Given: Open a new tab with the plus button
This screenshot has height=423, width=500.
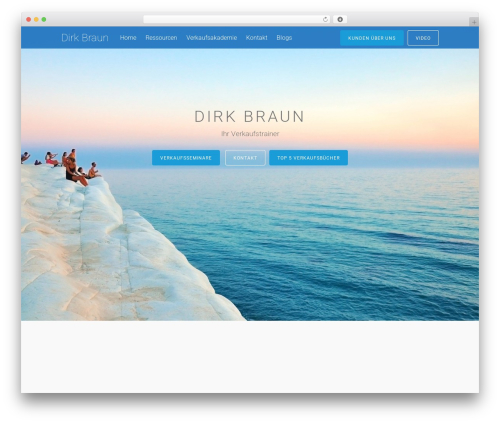Looking at the screenshot, I should point(474,22).
